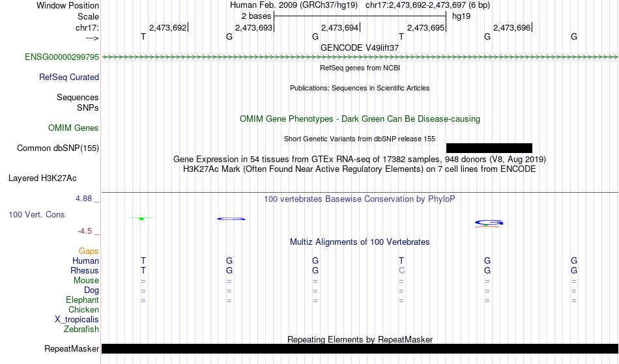Click 100 vertebrates Basewise Conservation by PhyloP title
Screen dimensions: 619x364
click(360, 199)
